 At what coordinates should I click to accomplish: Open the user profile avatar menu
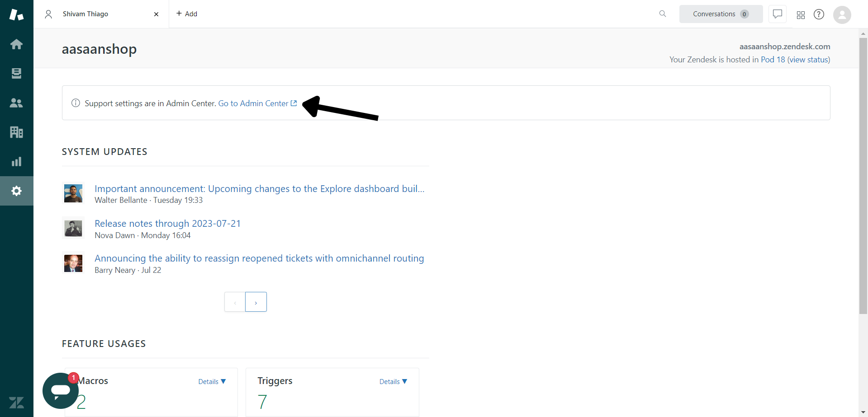(842, 14)
